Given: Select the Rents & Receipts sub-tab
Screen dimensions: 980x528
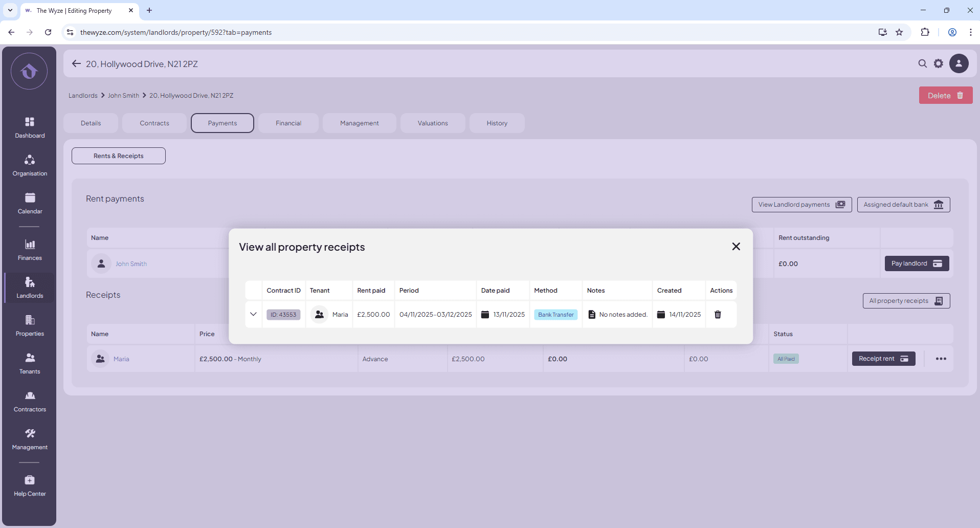Looking at the screenshot, I should point(119,156).
